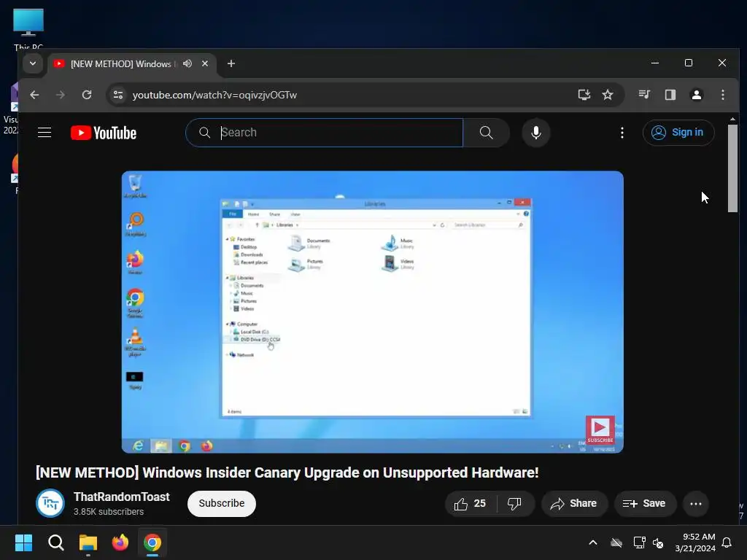The height and width of the screenshot is (560, 747).
Task: Click the page vertical scrollbar
Action: point(732,168)
